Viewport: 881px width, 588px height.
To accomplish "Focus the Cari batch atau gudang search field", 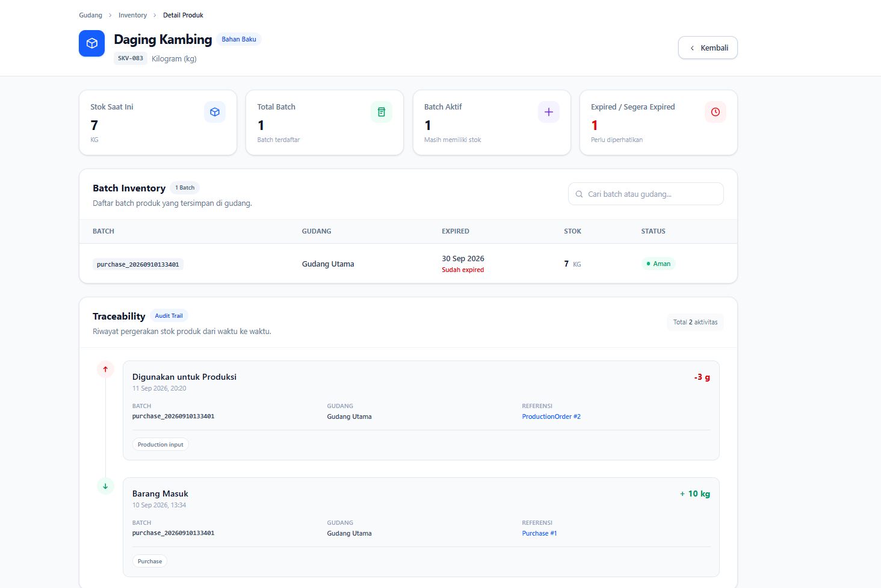I will click(x=646, y=194).
